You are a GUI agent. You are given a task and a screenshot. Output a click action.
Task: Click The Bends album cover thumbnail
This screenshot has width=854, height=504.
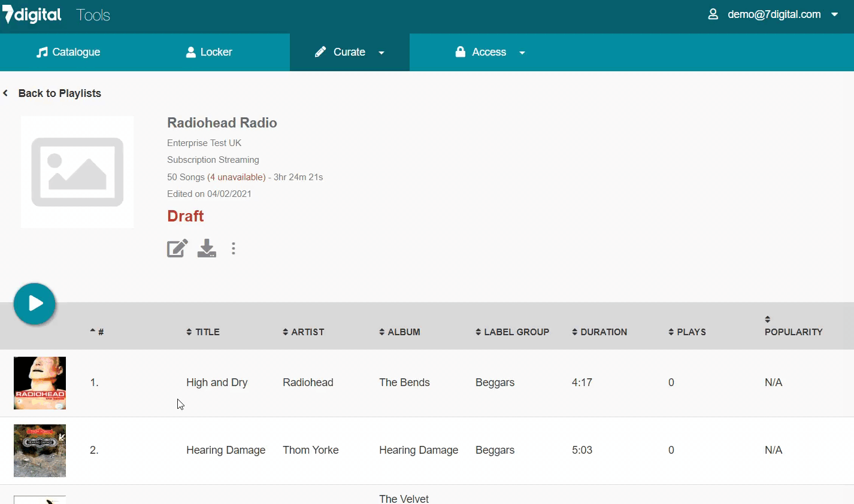tap(40, 383)
